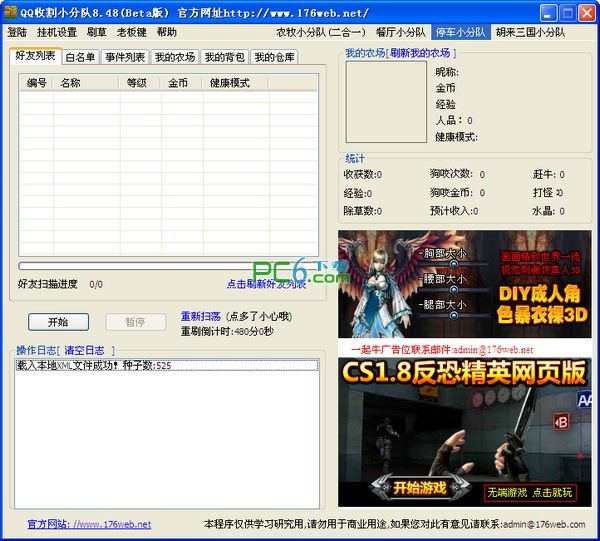
Task: Open 官方网站 176web.net link
Action: 89,524
